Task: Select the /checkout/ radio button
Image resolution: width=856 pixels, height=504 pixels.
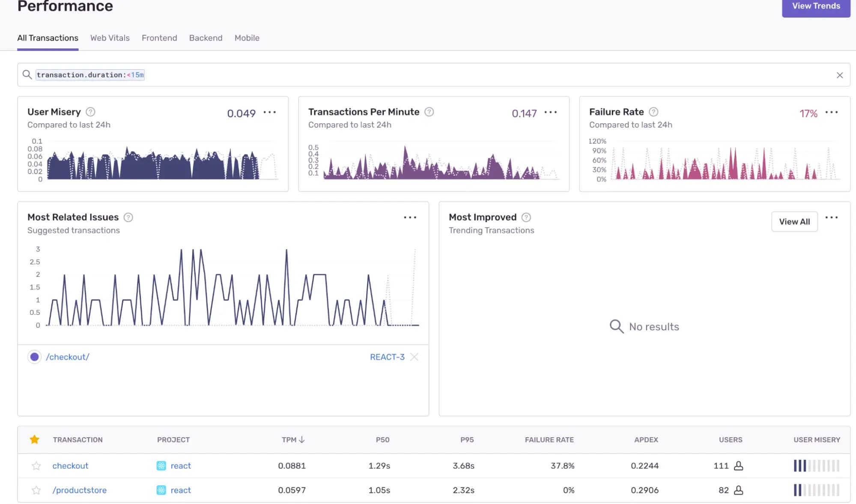Action: click(x=35, y=357)
